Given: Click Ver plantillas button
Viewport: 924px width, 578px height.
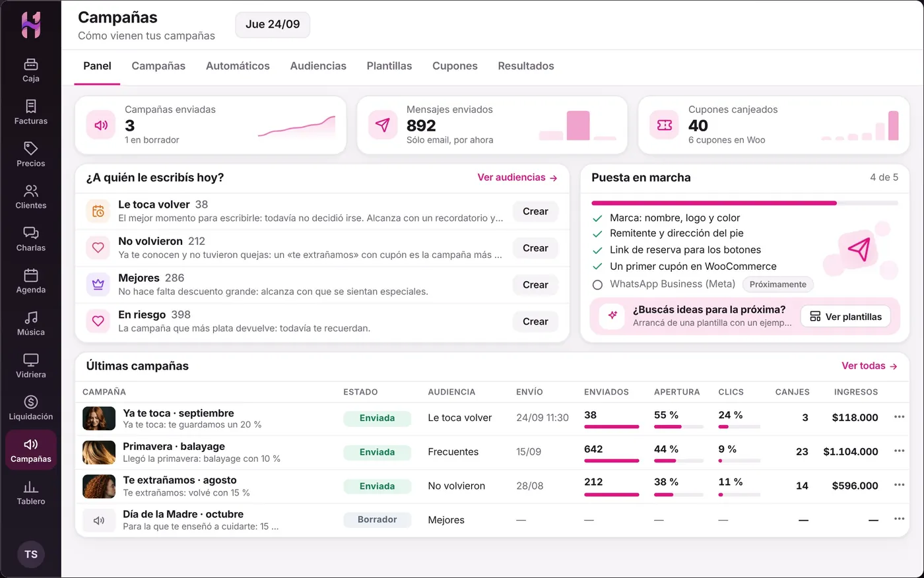Looking at the screenshot, I should click(845, 317).
